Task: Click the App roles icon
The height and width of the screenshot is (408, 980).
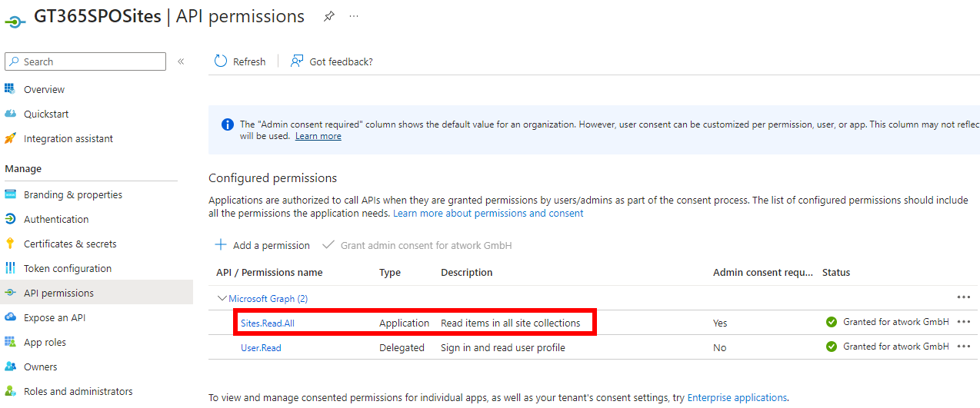Action: [x=10, y=342]
